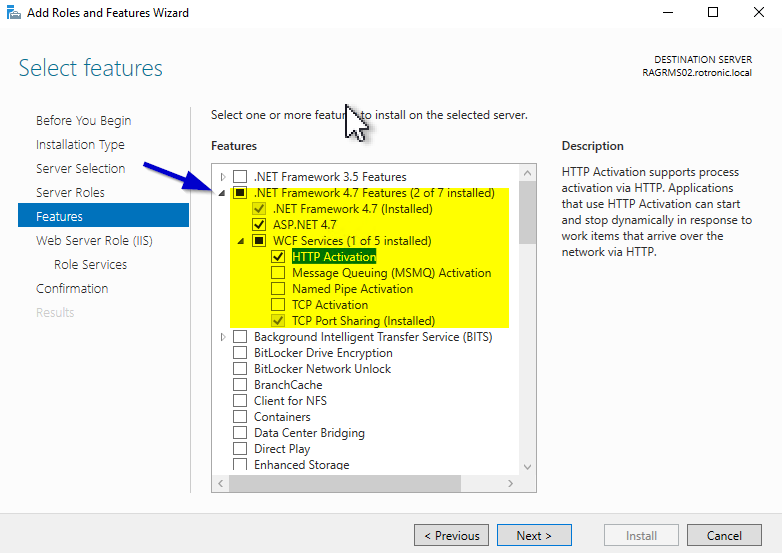Viewport: 782px width, 553px height.
Task: Enable Client for NFS feature
Action: [x=240, y=400]
